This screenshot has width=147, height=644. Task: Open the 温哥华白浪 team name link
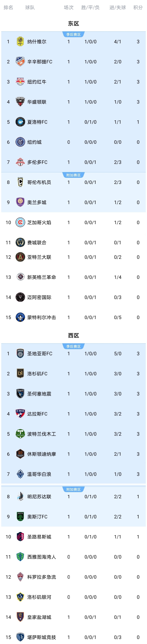click(x=39, y=474)
